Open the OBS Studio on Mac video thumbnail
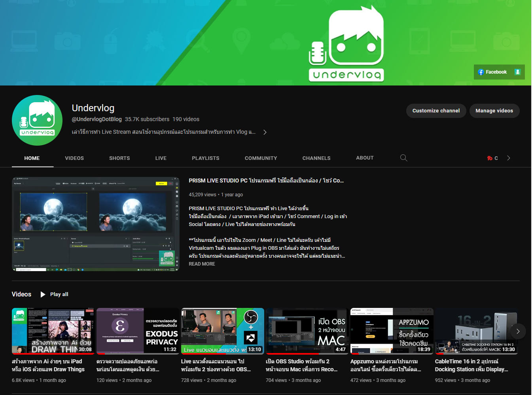Image resolution: width=532 pixels, height=395 pixels. [307, 331]
